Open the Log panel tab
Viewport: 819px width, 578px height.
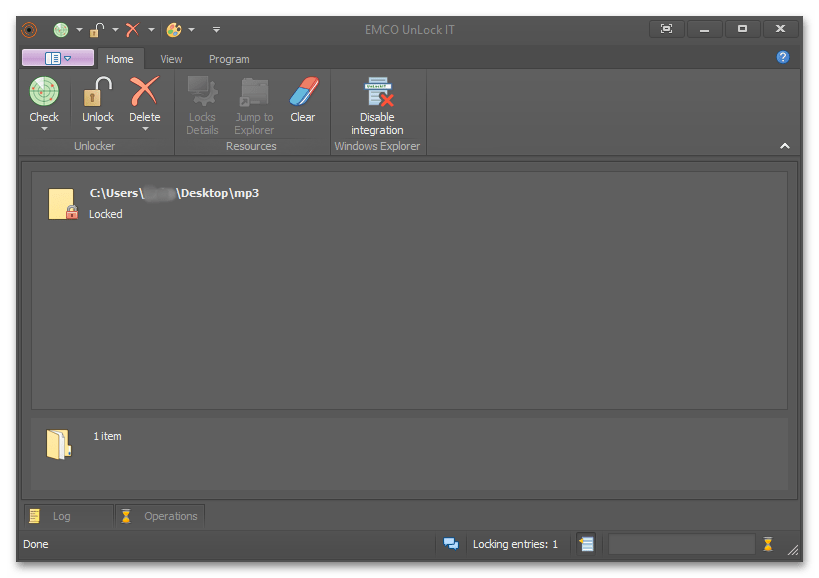click(x=61, y=516)
